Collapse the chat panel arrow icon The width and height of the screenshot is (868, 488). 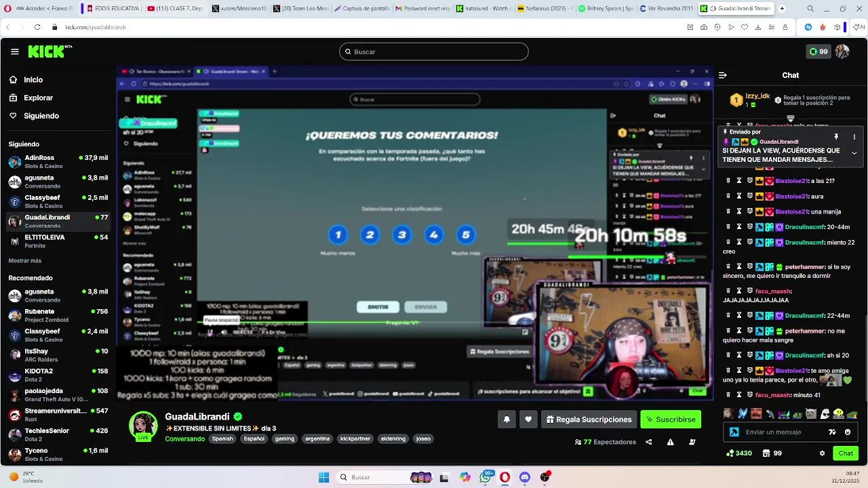[723, 75]
